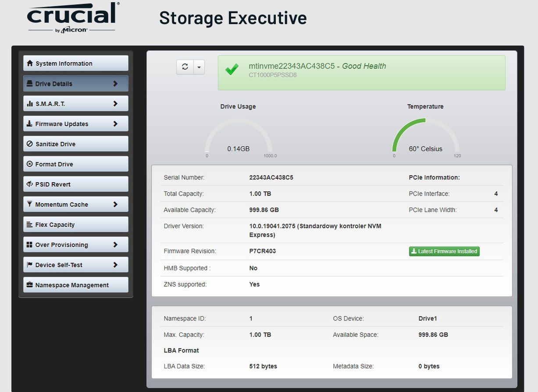The height and width of the screenshot is (392, 538).
Task: Click the Latest Firmware Installed button
Action: point(444,251)
